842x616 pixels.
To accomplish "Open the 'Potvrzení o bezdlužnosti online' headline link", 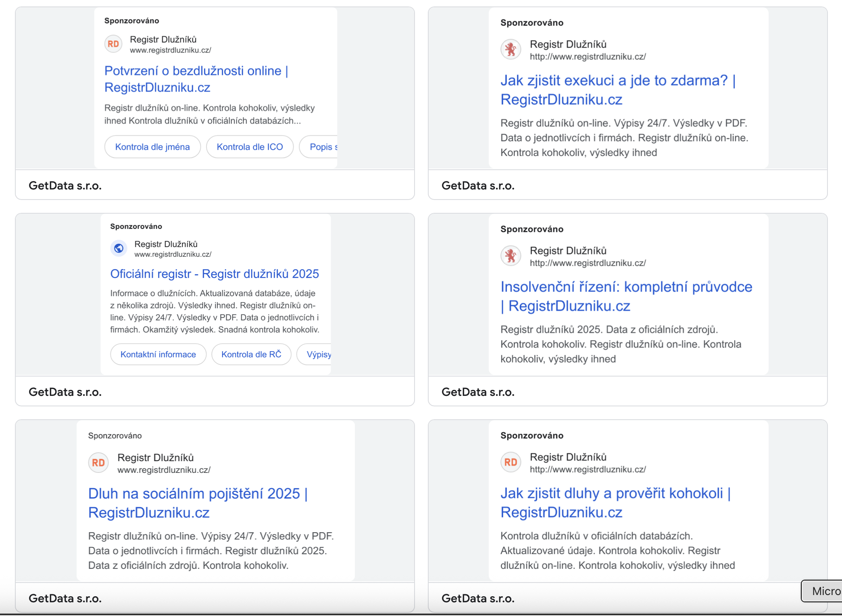I will [196, 79].
